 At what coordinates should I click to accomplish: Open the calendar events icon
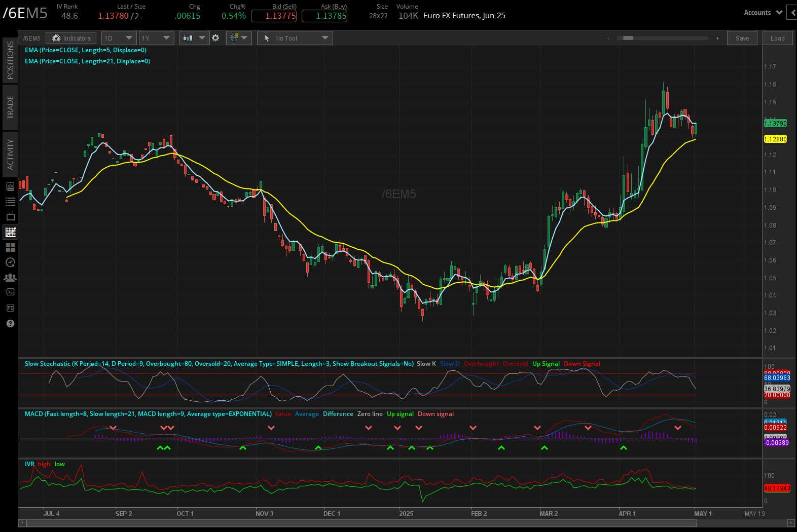(x=10, y=292)
